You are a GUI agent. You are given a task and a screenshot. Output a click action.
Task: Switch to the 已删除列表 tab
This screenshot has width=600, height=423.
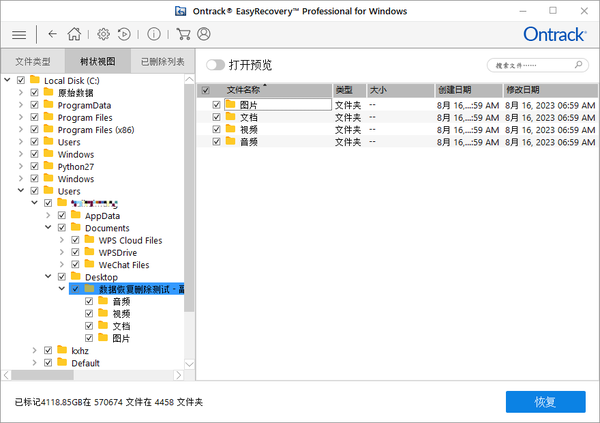coord(162,61)
